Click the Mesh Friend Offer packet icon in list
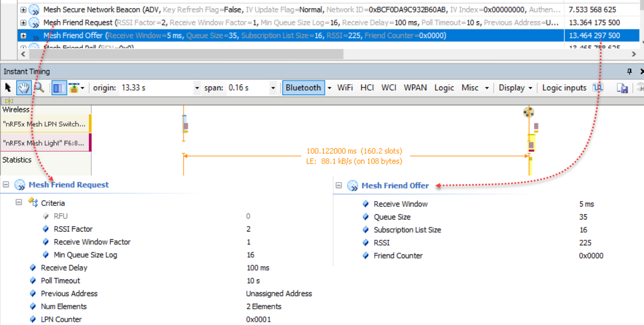 (x=34, y=36)
